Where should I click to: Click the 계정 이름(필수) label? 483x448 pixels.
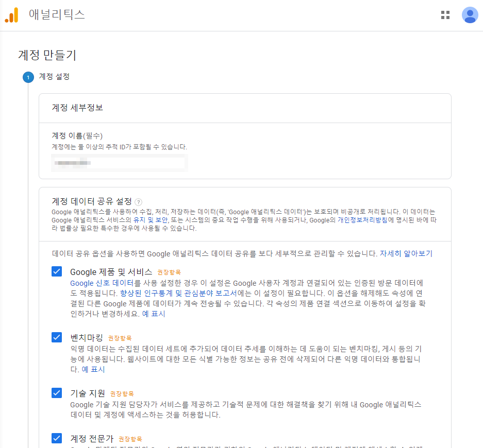[77, 136]
